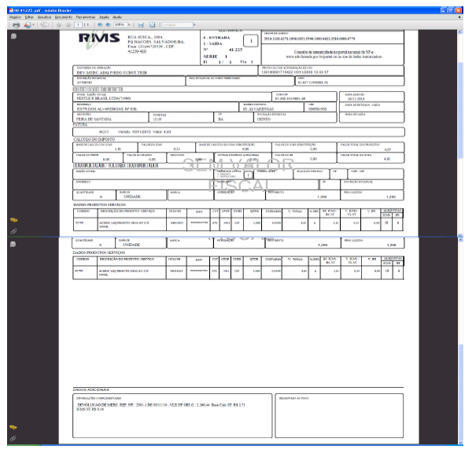Screen dimensions: 476x457
Task: Click the text 'FEIRA DE SANTANA'
Action: (94, 120)
